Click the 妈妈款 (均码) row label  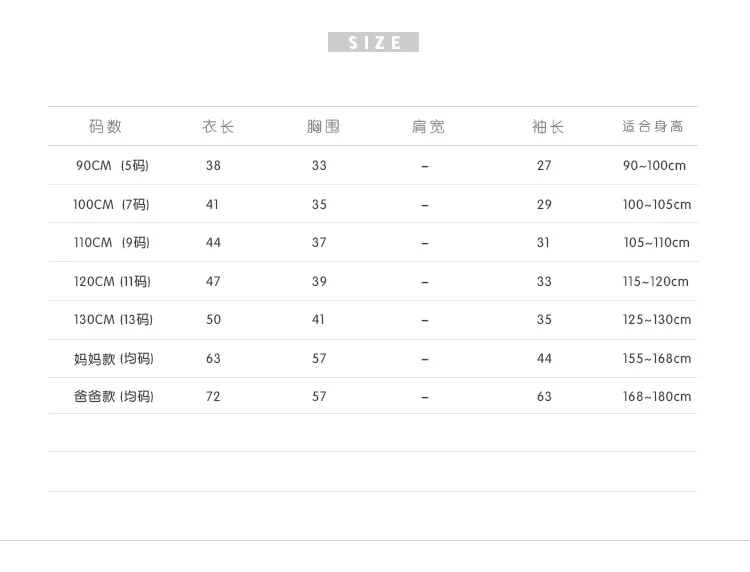tap(114, 359)
